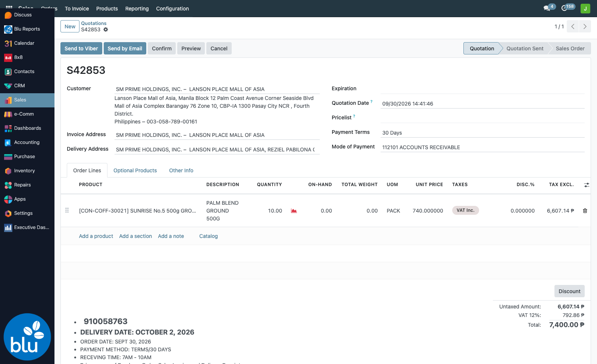Viewport: 597px width, 364px height.
Task: Open the Invoice Address dropdown
Action: 217,135
